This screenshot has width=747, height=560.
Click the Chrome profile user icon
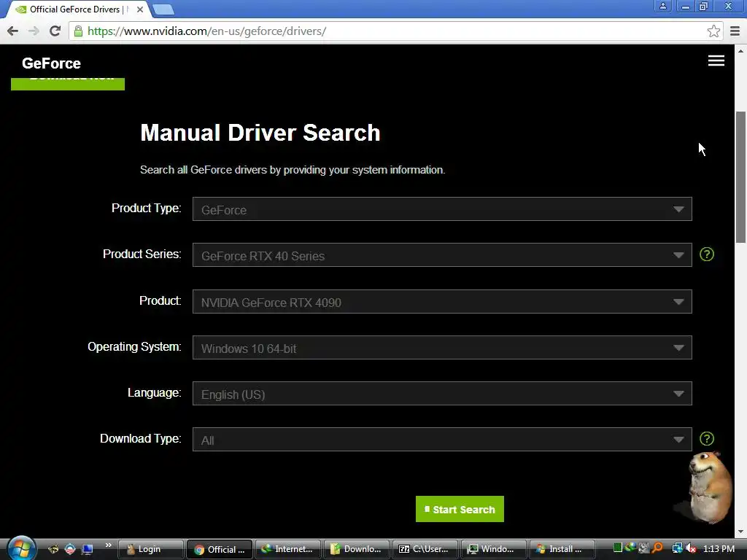tap(662, 6)
